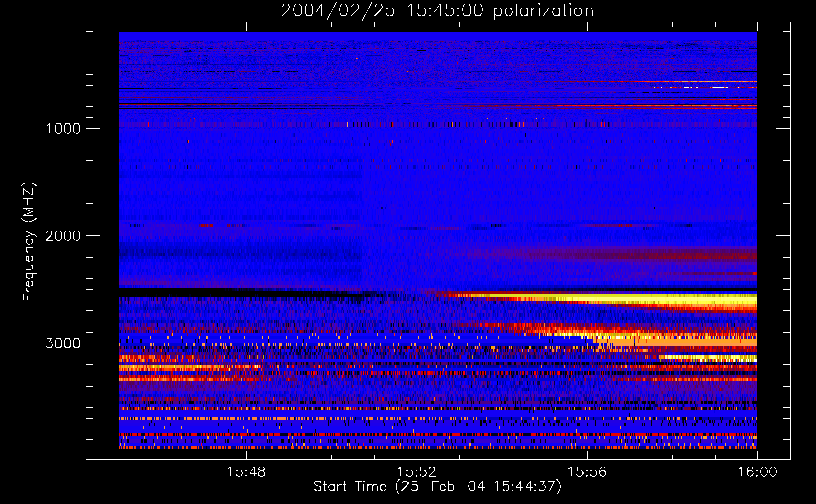This screenshot has height=504, width=816.
Task: Click the '2000' frequency tick label
Action: click(x=63, y=236)
